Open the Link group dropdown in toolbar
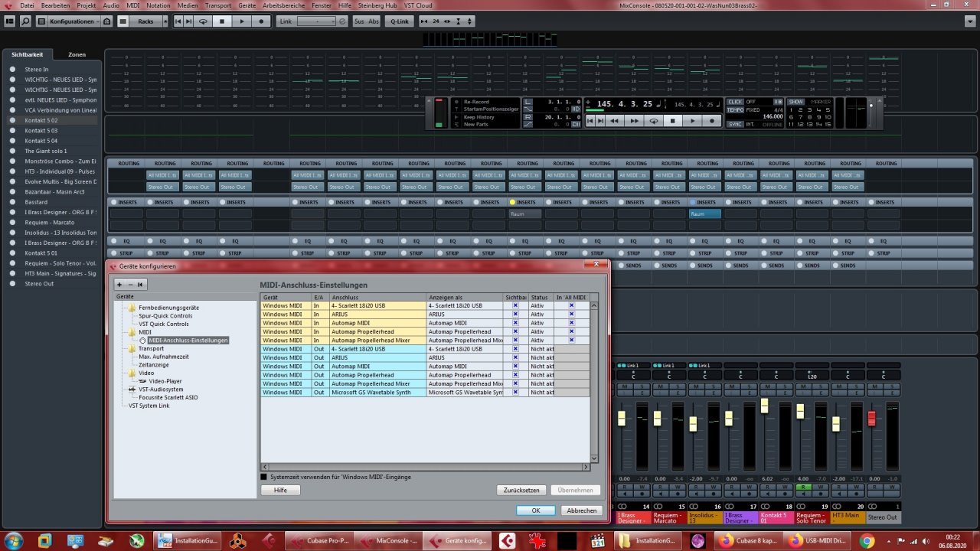This screenshot has height=551, width=980. [x=317, y=21]
